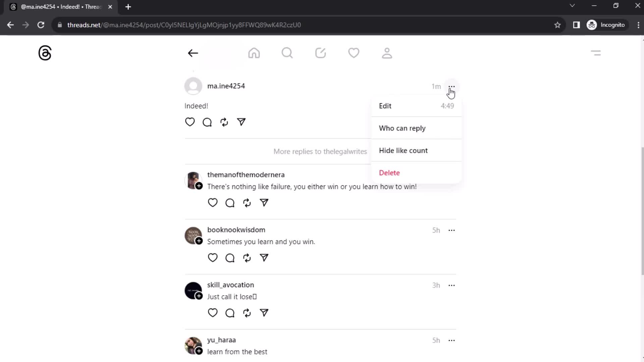Click the three-dot menu on skill_avocation post
This screenshot has height=362, width=644.
(451, 285)
